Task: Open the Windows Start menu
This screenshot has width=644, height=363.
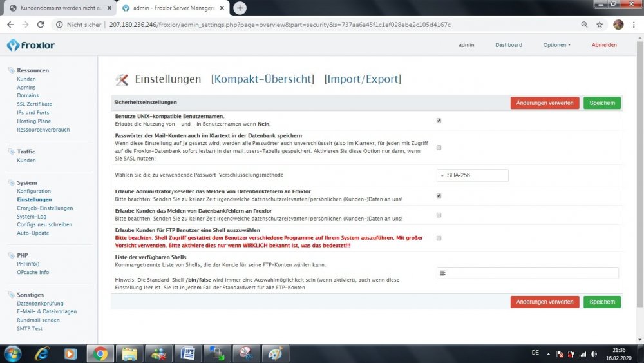Action: coord(12,353)
